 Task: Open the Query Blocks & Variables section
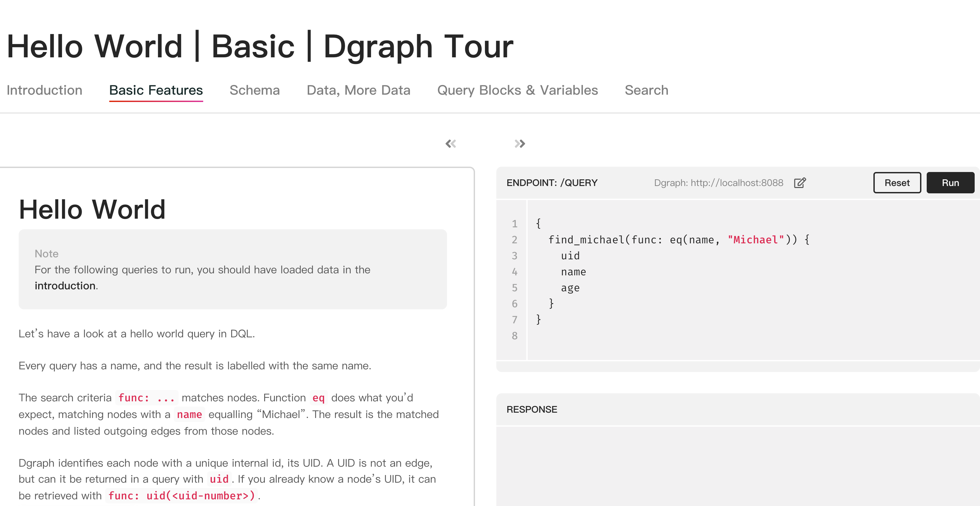(517, 90)
